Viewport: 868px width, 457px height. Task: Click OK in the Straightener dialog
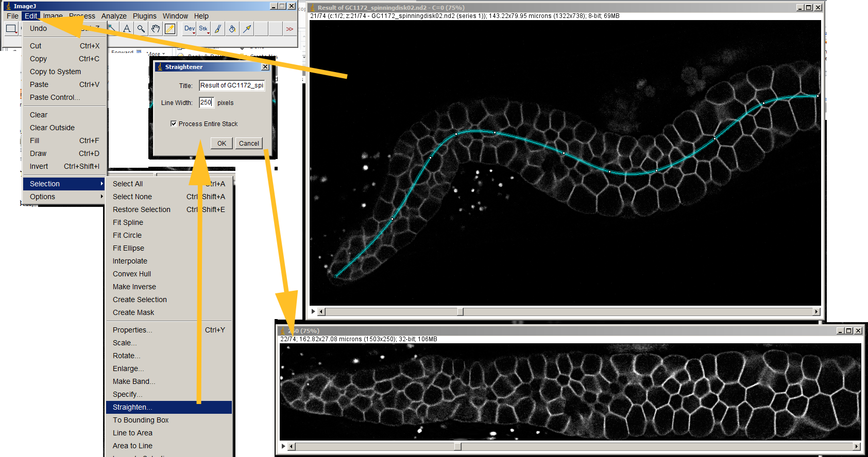[222, 144]
